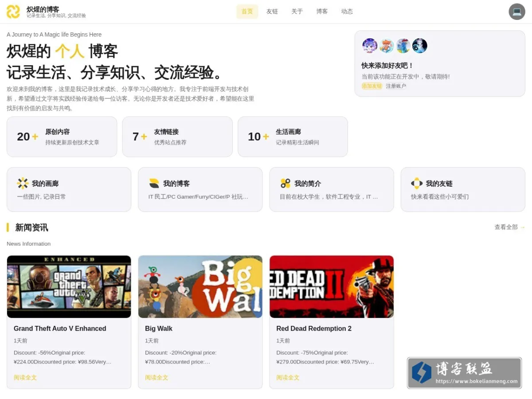Select the 首页 nav tab
The image size is (532, 399).
pos(247,12)
